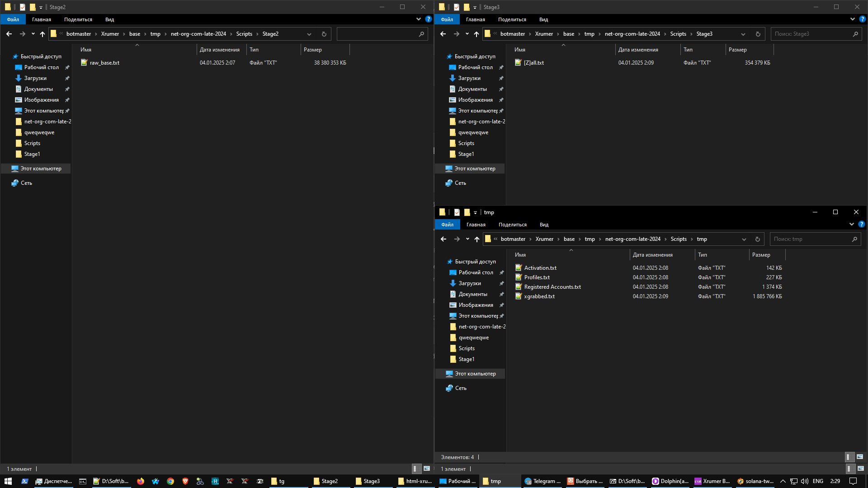Open Firefox from the taskbar
868x488 pixels.
coord(141,481)
